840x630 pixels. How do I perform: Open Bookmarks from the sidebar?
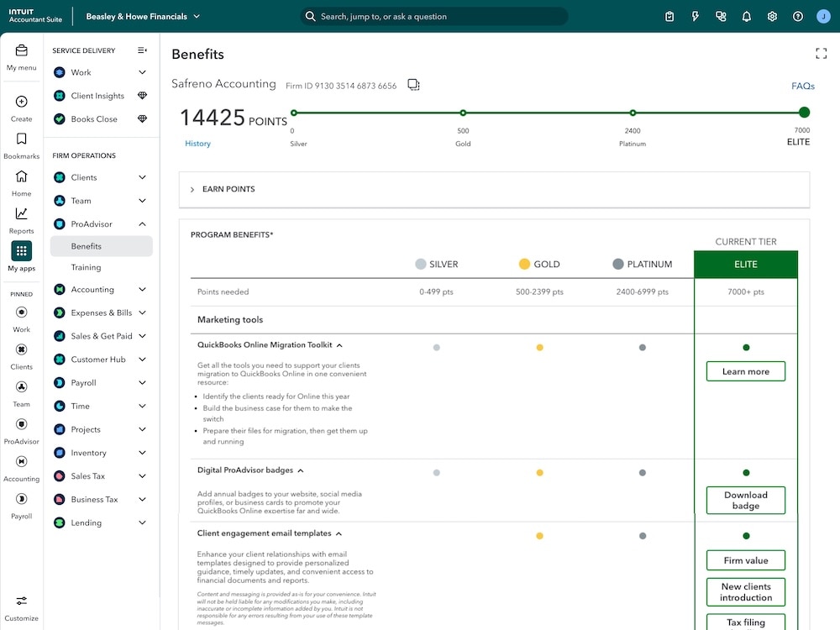click(21, 139)
